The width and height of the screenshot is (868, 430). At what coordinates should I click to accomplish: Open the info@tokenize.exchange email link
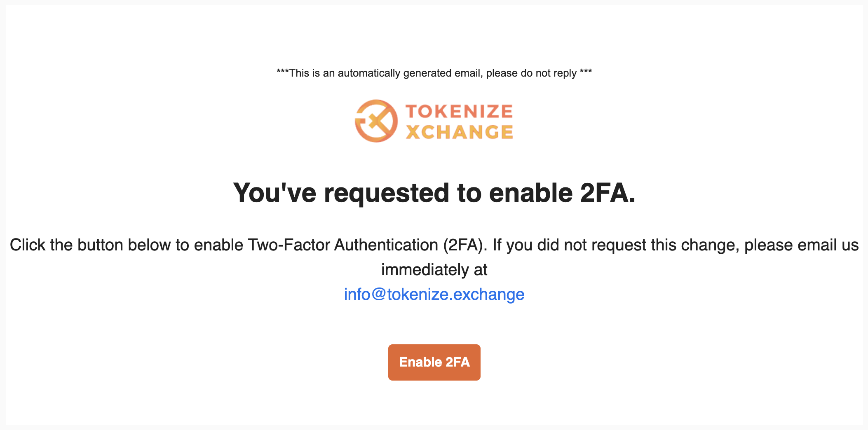coord(434,294)
